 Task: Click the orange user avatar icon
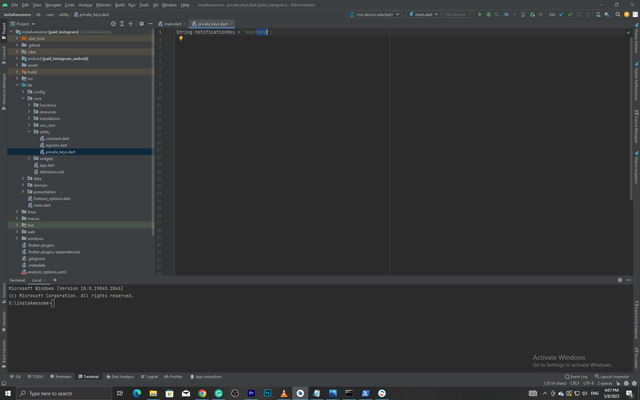point(627,14)
